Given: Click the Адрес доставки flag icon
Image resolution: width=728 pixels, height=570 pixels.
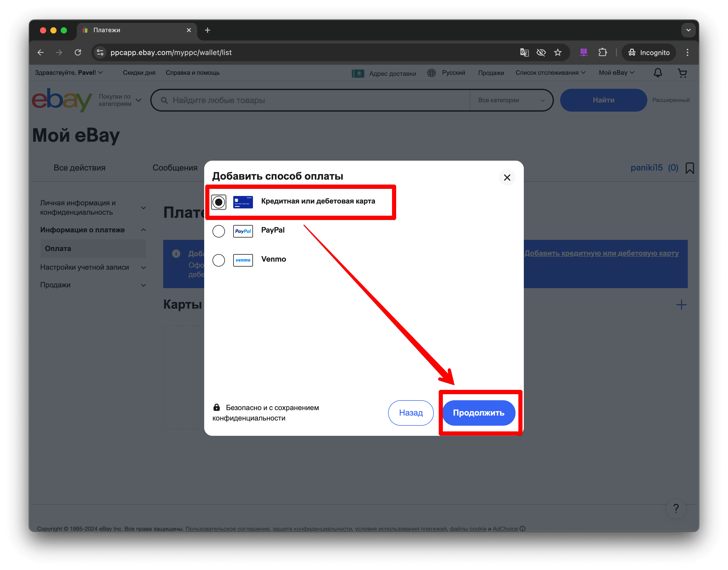Looking at the screenshot, I should pyautogui.click(x=358, y=73).
